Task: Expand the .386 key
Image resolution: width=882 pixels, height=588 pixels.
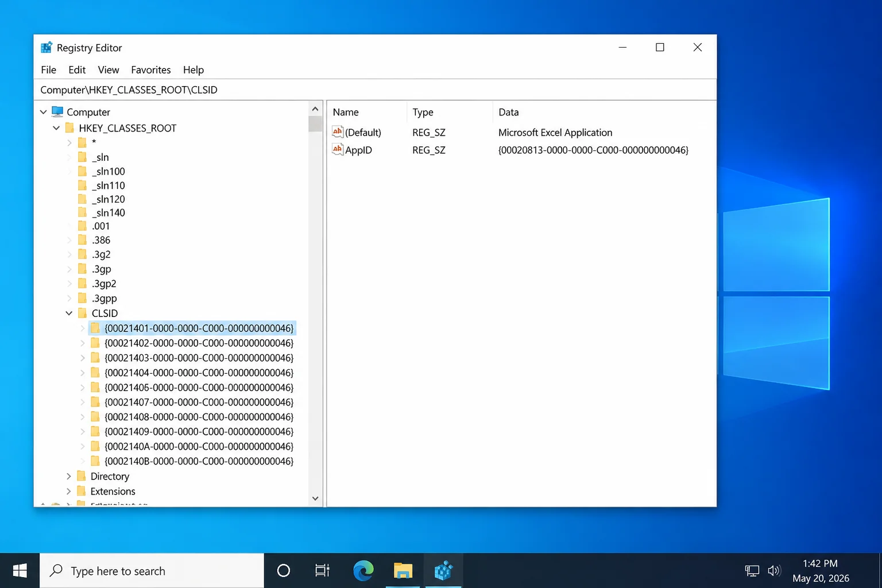Action: point(69,240)
